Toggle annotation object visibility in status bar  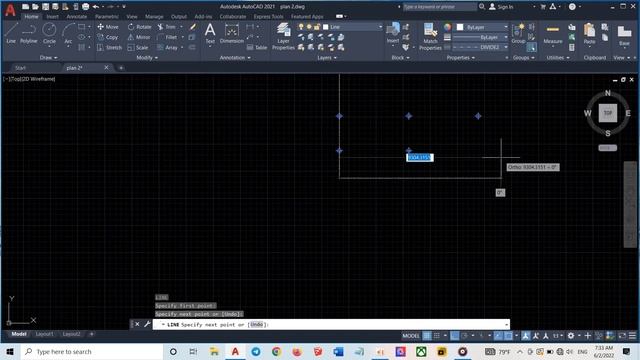coord(526,336)
